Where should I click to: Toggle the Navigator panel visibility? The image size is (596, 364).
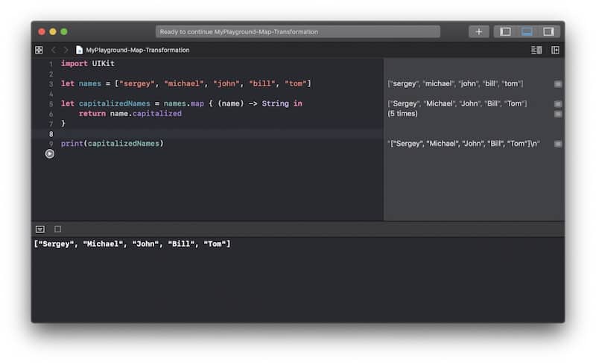tap(505, 31)
